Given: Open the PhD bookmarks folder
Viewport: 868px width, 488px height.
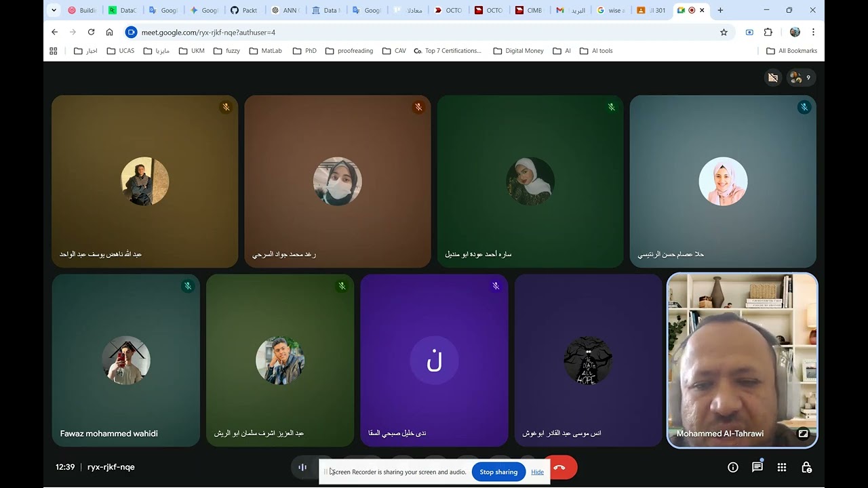Looking at the screenshot, I should pyautogui.click(x=304, y=51).
